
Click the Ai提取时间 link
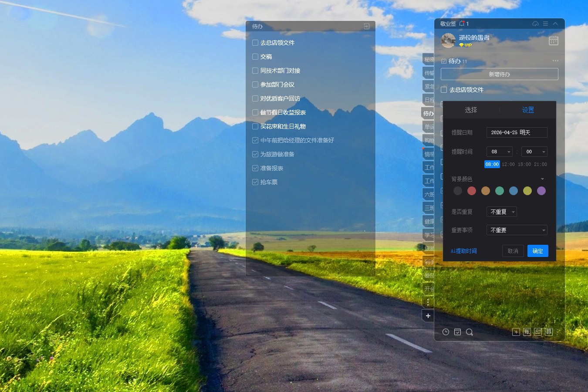click(463, 251)
